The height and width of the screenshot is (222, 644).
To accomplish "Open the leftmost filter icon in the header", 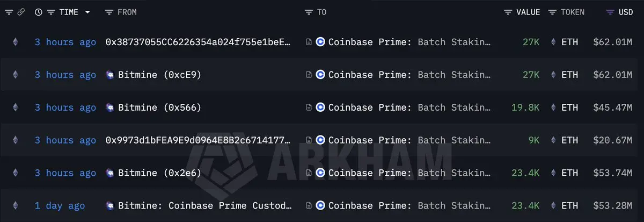I will pyautogui.click(x=9, y=12).
